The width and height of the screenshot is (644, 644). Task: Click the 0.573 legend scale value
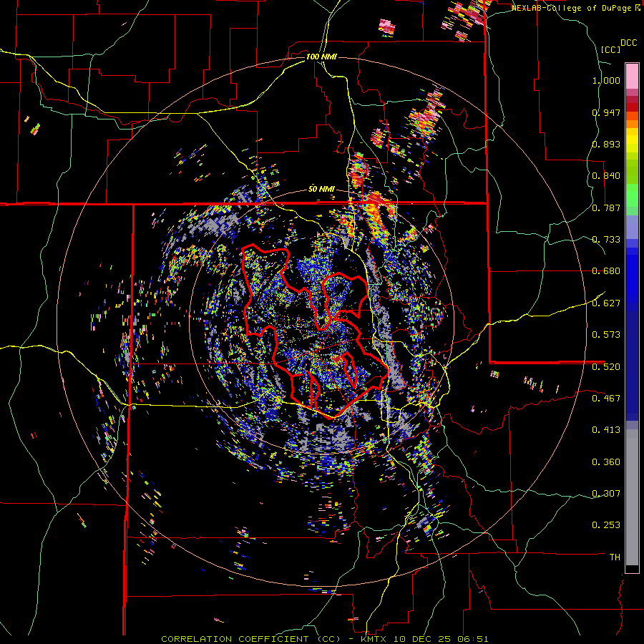point(606,335)
